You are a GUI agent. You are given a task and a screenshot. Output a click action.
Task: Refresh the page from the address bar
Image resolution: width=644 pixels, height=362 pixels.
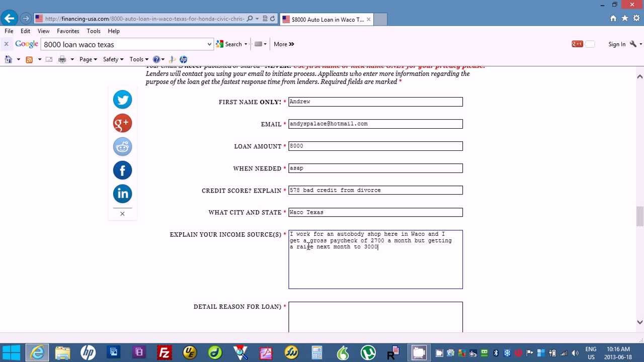pos(273,19)
